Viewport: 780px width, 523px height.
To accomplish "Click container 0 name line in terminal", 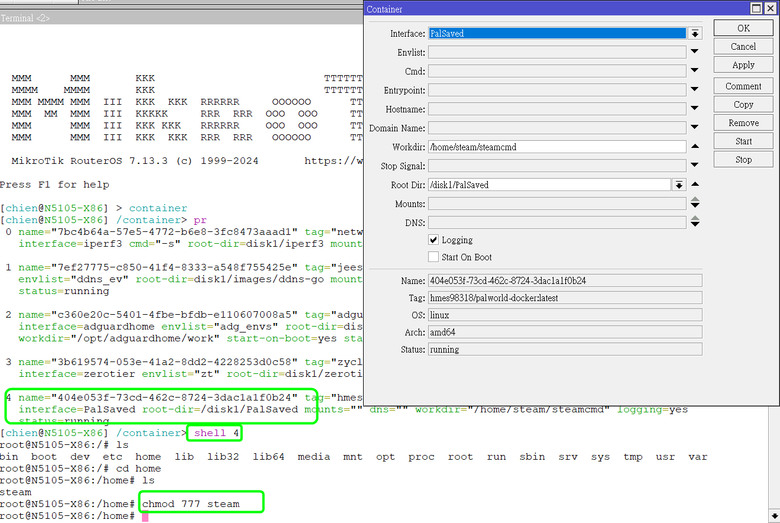I will (x=184, y=232).
